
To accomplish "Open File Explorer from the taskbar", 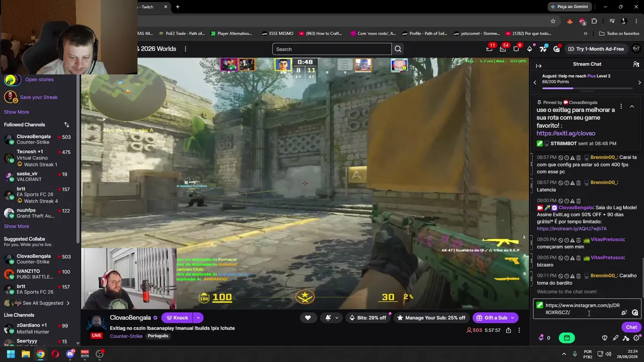I will tap(26, 354).
